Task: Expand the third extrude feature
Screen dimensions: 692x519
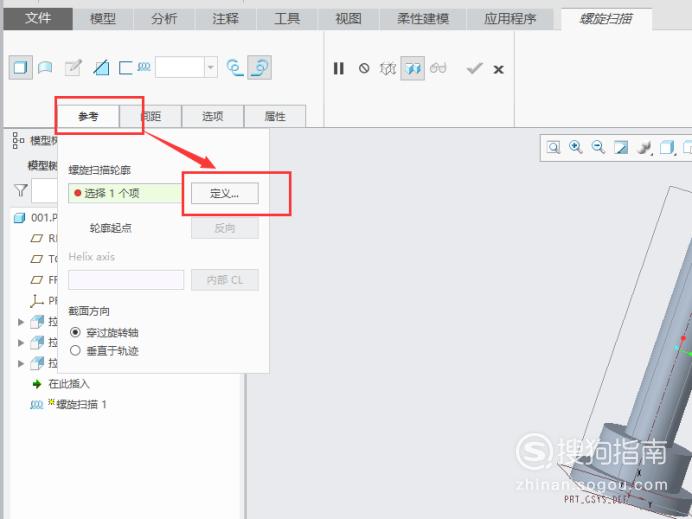Action: tap(20, 363)
